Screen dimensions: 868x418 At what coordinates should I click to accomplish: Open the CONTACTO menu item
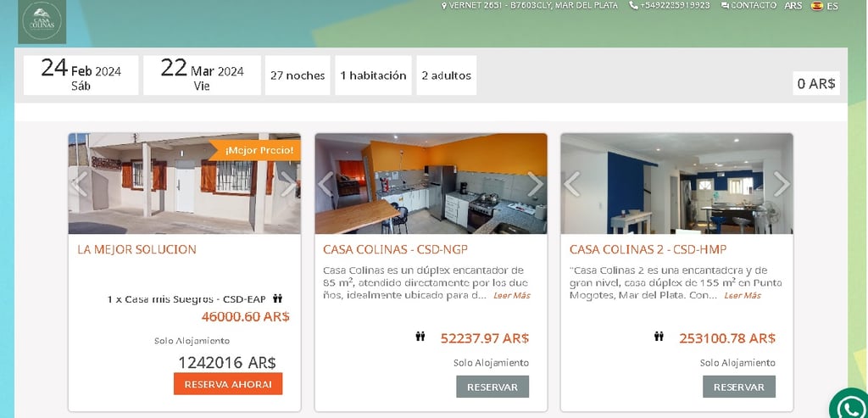(748, 6)
